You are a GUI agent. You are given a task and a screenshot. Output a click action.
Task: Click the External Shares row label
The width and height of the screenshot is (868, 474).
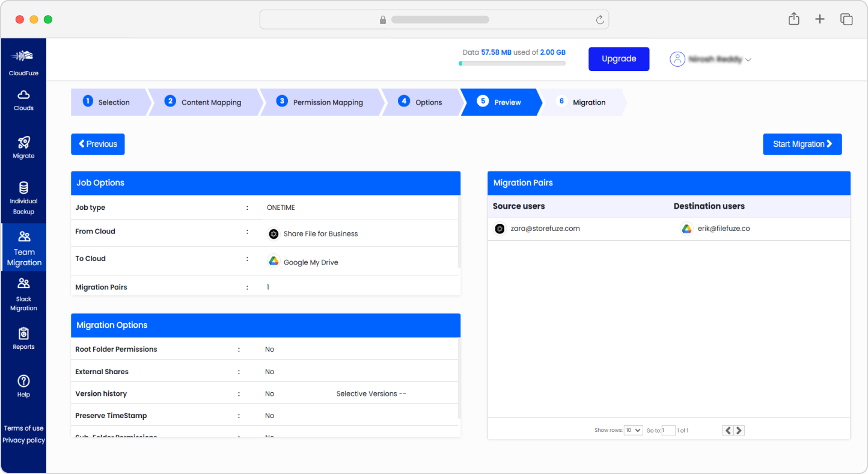pos(102,372)
